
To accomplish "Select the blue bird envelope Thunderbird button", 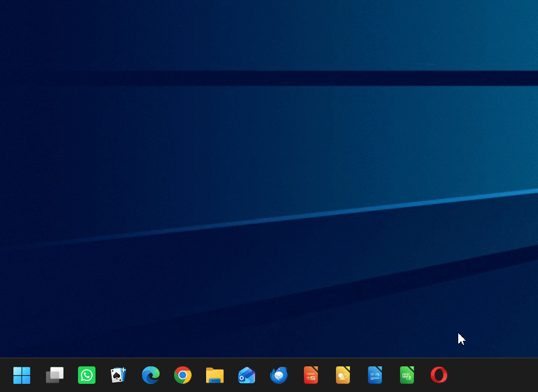I will tap(278, 375).
